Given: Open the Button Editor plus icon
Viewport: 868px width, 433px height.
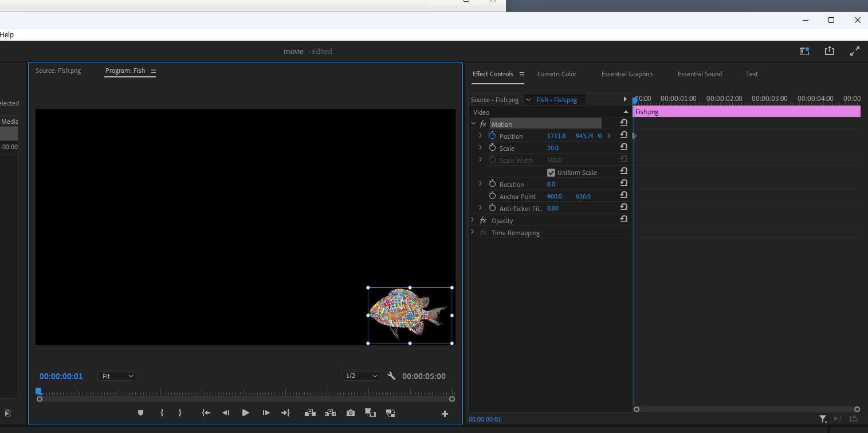Looking at the screenshot, I should (445, 414).
